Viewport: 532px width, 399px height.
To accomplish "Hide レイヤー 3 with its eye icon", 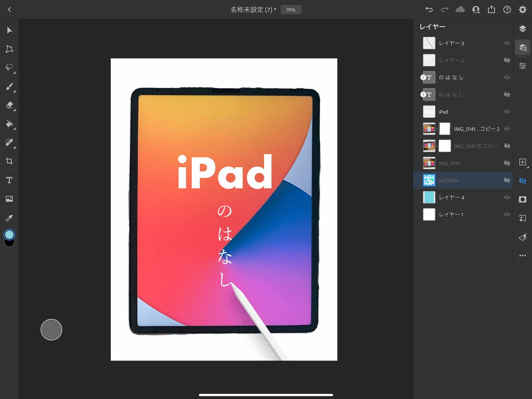I will click(x=507, y=43).
